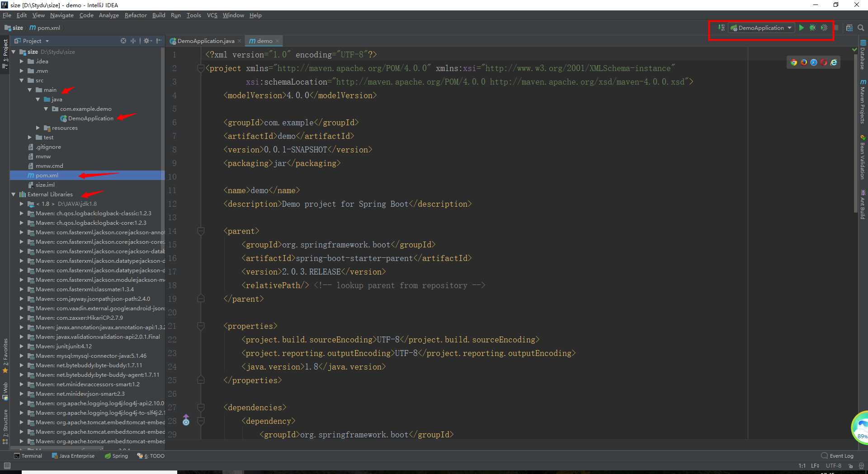Screen dimensions: 868x474
Task: Click green inspection checkmark icon in editor
Action: pos(854,49)
